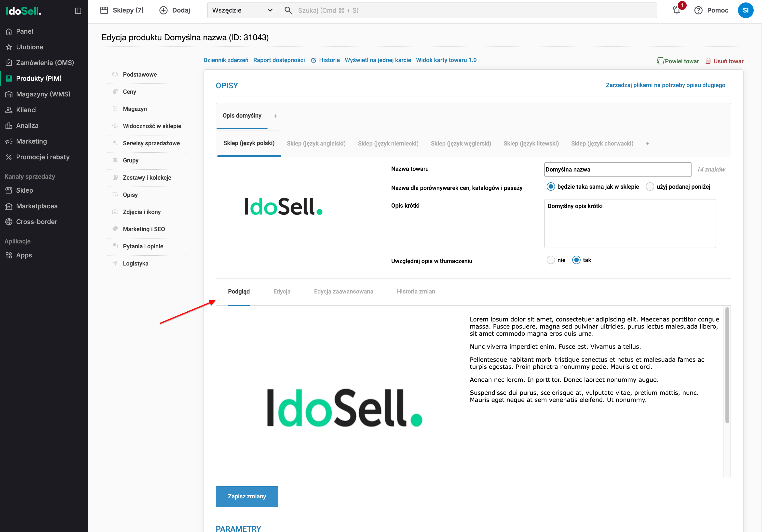The image size is (762, 532).
Task: Click the edit icon beside Historia
Action: click(x=313, y=60)
